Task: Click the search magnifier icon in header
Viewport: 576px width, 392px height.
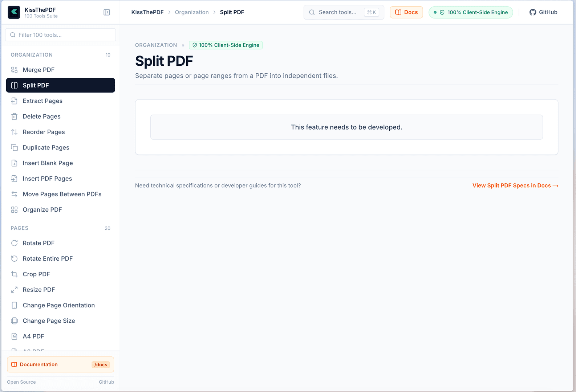Action: pyautogui.click(x=312, y=12)
